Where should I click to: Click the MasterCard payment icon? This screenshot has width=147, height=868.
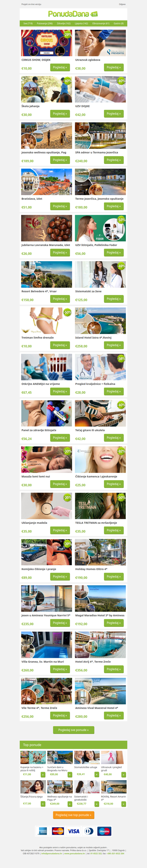(x=58, y=831)
